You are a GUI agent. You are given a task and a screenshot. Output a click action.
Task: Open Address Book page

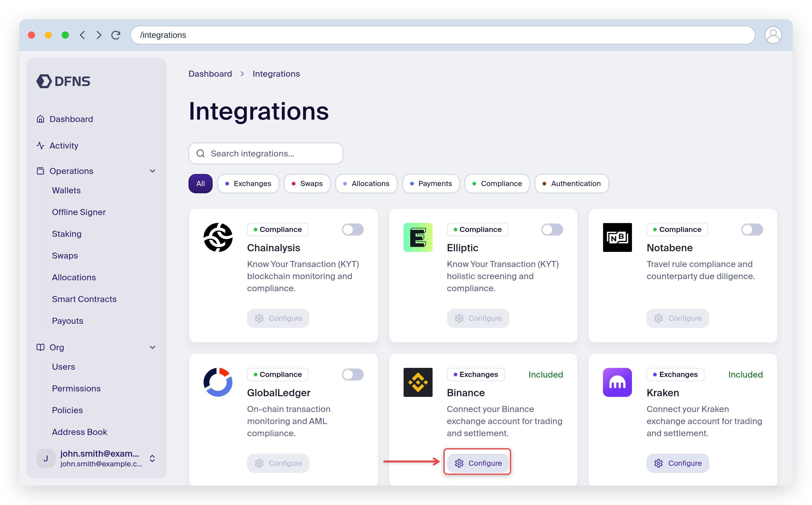tap(79, 432)
